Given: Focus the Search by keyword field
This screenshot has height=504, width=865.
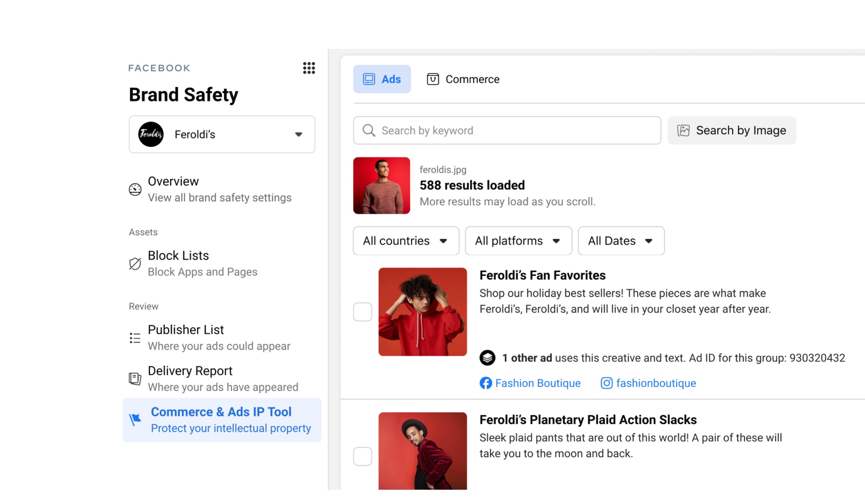Looking at the screenshot, I should (x=507, y=130).
